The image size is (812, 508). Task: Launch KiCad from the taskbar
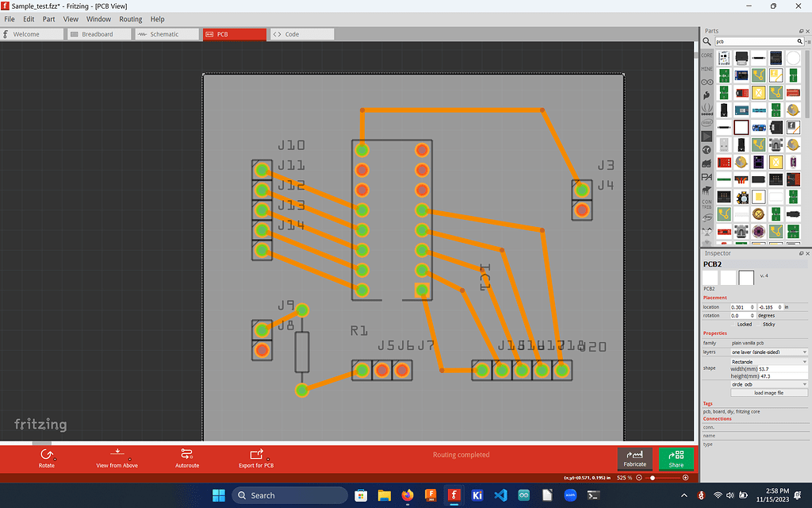[477, 495]
